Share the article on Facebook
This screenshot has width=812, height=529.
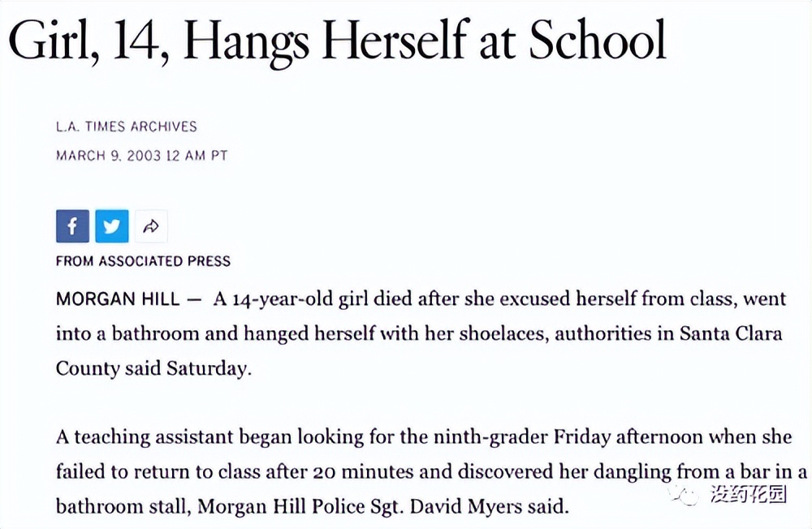[x=72, y=226]
